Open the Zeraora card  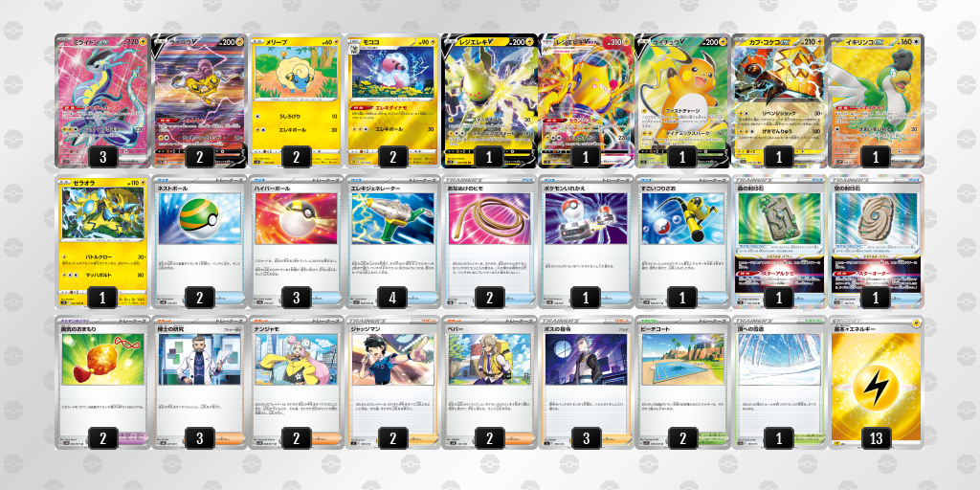(103, 241)
